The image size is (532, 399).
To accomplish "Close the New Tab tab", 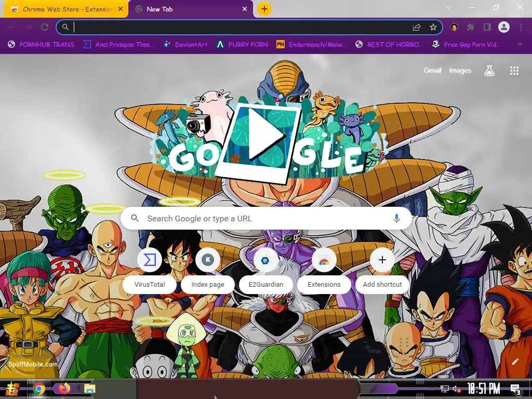I will [245, 9].
